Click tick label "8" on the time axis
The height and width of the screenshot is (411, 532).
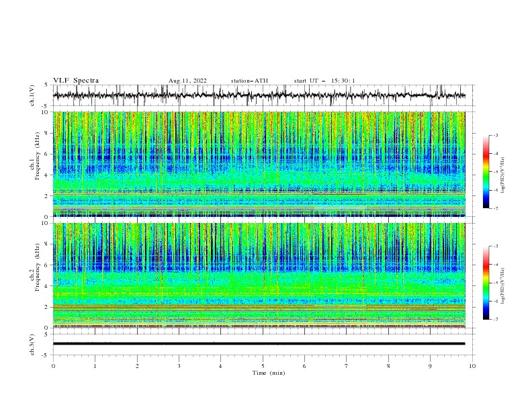pos(388,366)
